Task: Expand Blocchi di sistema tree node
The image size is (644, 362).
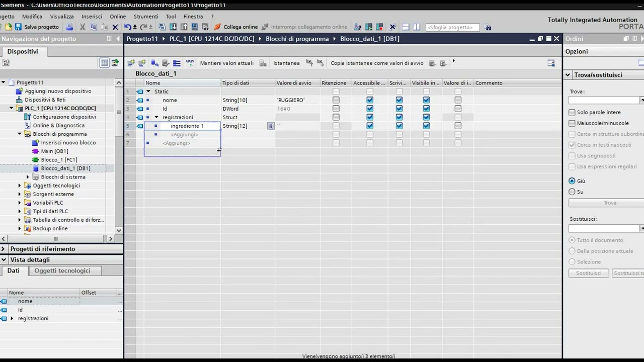Action: tap(28, 177)
